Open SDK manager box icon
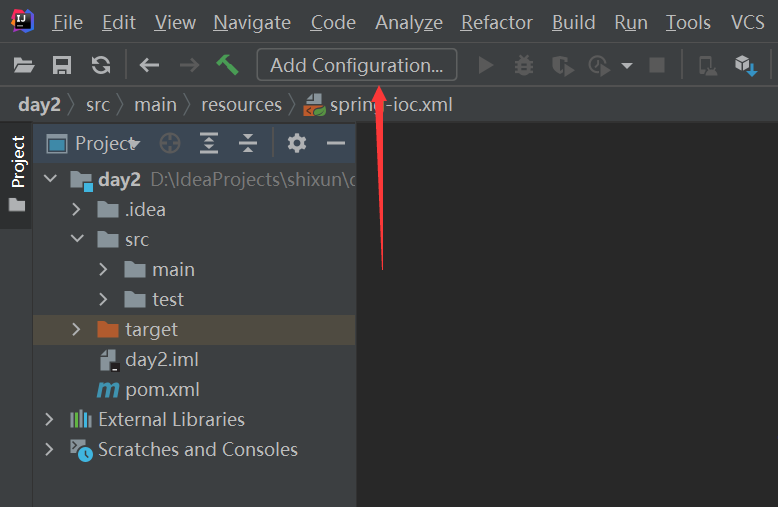 746,65
